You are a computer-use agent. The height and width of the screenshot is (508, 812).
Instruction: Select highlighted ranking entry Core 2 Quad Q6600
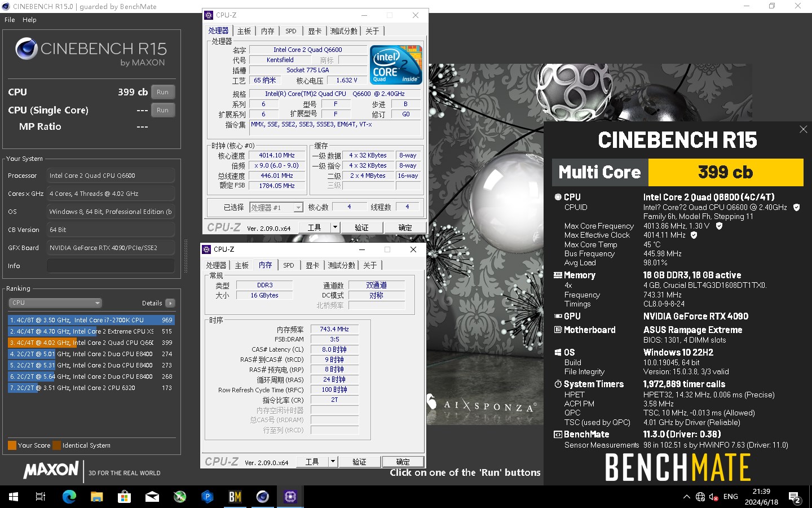(91, 343)
